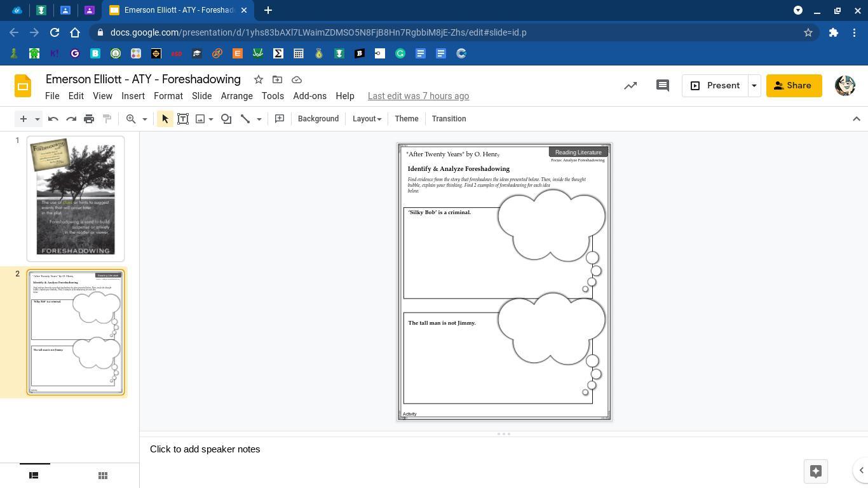
Task: Click the Share button
Action: [793, 86]
